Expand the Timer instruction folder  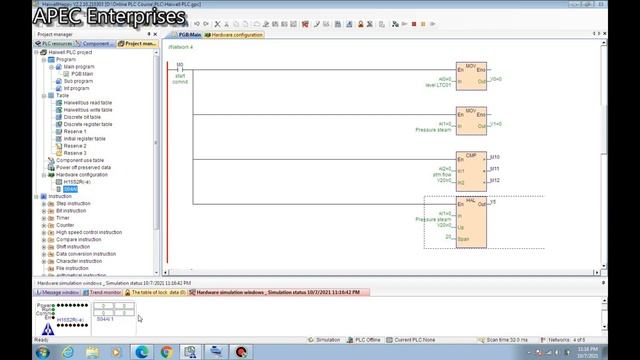(44, 218)
